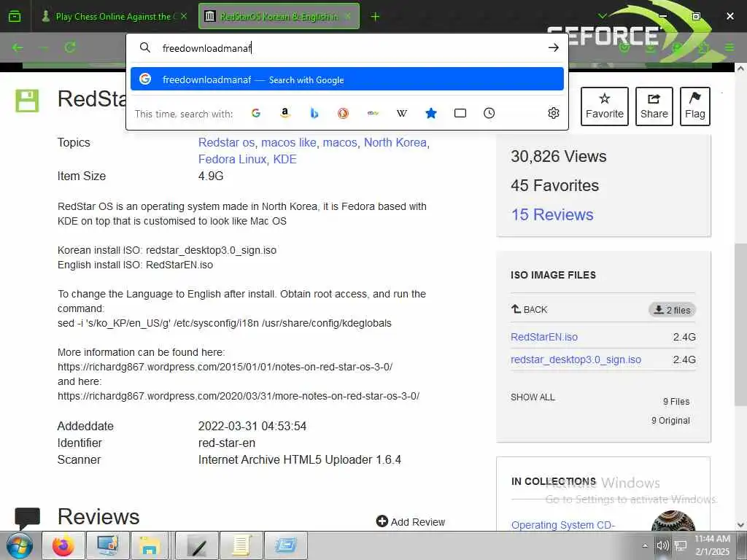
Task: Open a new tab with plus button
Action: coord(375,17)
